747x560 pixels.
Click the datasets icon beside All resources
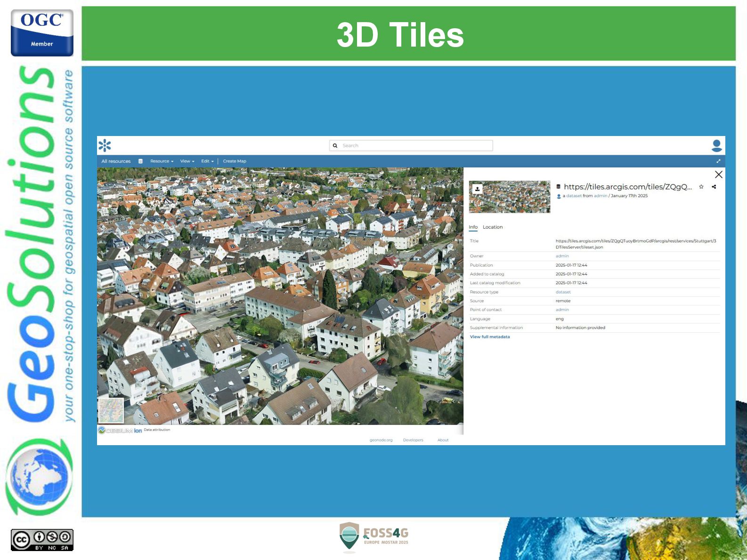pos(140,161)
